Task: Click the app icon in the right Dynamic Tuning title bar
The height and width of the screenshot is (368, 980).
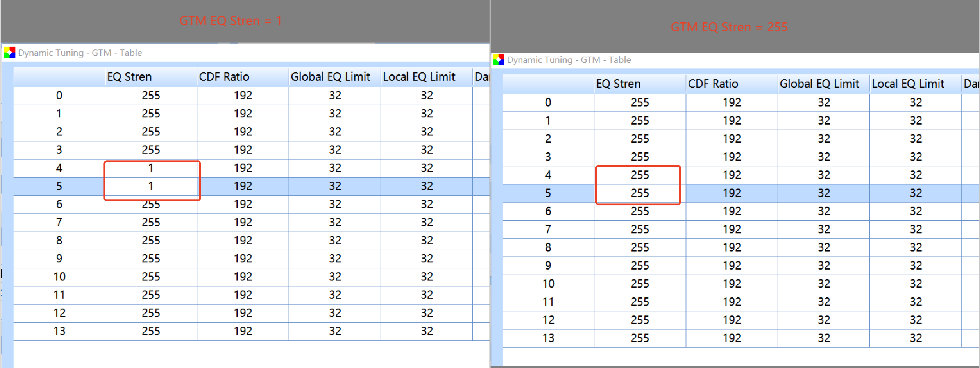Action: [x=498, y=60]
